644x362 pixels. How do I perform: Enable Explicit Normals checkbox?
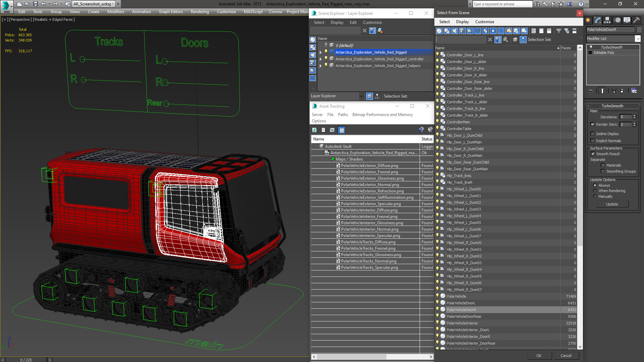[x=592, y=141]
